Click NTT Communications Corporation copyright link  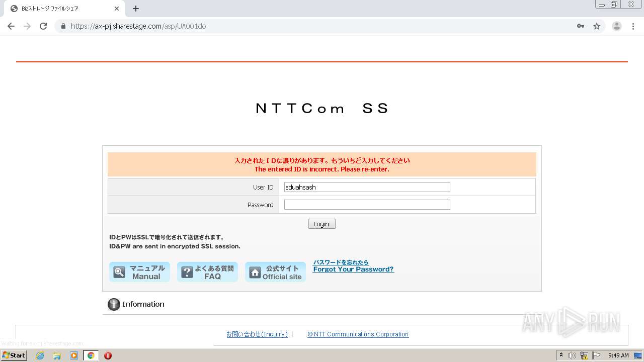click(358, 334)
